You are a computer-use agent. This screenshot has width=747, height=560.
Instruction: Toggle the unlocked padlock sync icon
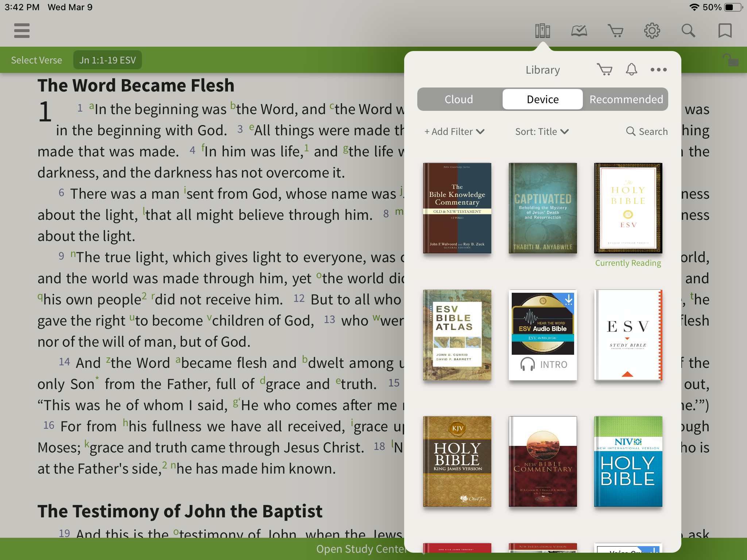click(x=730, y=60)
